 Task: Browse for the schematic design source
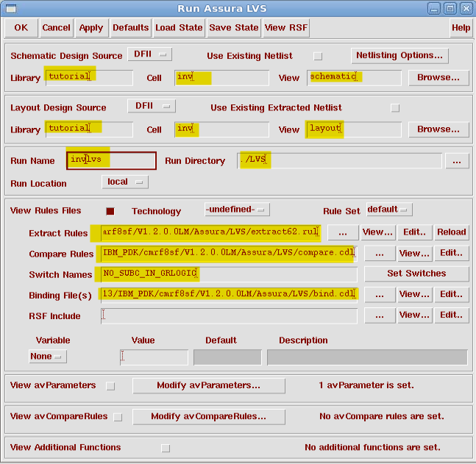pyautogui.click(x=438, y=77)
